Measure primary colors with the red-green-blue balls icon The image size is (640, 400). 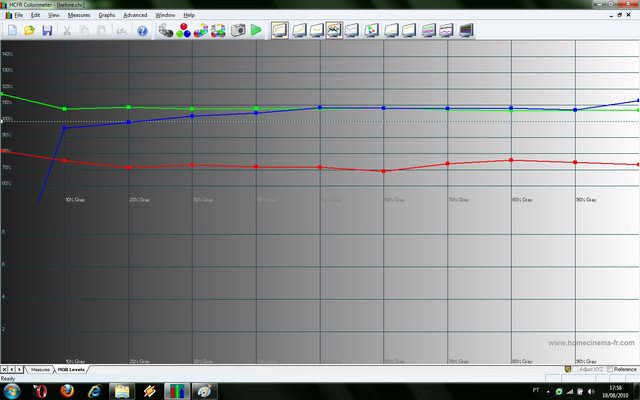coord(184,30)
